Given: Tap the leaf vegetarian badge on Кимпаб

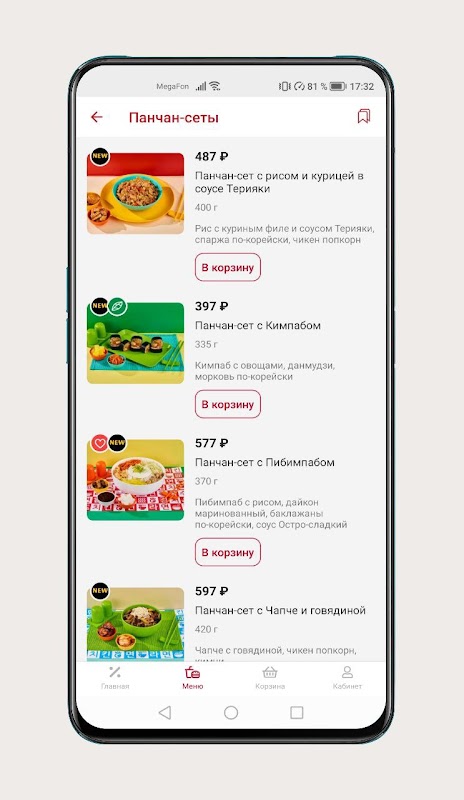Looking at the screenshot, I should pyautogui.click(x=118, y=307).
